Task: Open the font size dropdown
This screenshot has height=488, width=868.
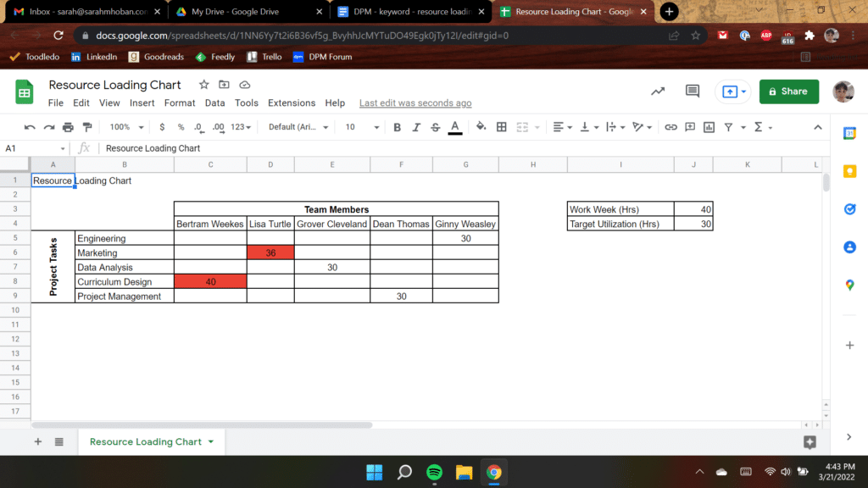Action: [362, 127]
